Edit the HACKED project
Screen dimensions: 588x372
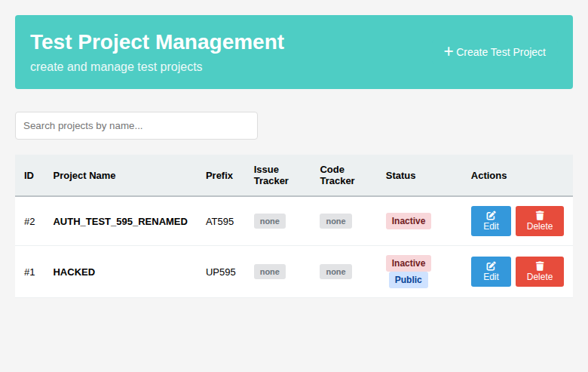pyautogui.click(x=491, y=272)
